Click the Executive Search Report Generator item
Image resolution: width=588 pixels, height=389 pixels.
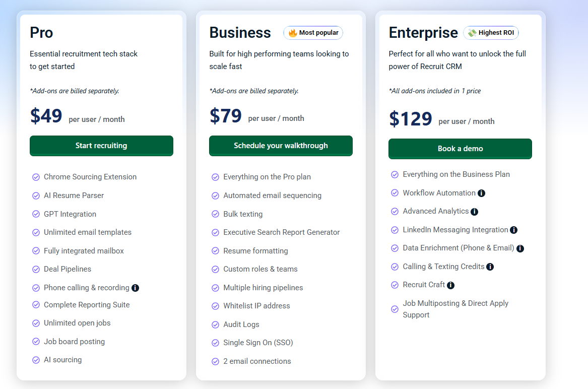click(281, 232)
